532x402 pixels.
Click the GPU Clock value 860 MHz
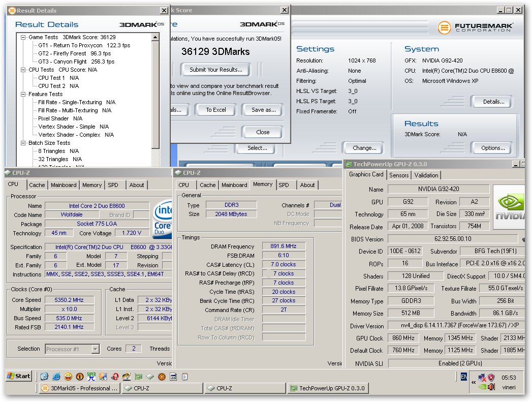(403, 338)
